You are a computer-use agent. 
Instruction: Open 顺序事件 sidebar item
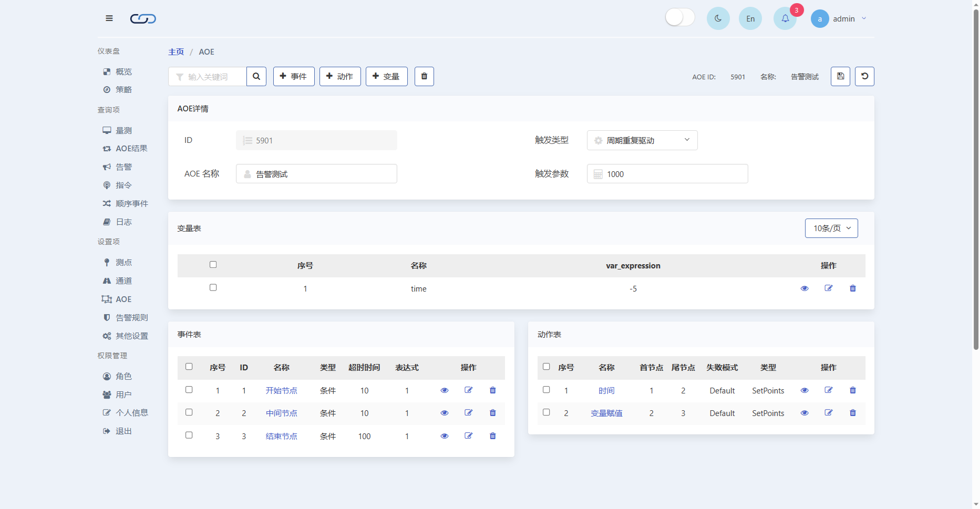pos(125,203)
